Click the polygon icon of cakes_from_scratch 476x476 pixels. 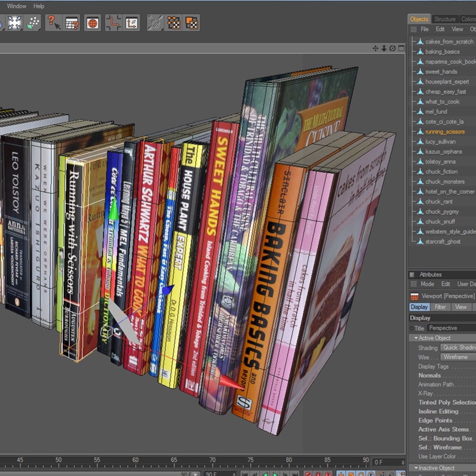point(420,41)
